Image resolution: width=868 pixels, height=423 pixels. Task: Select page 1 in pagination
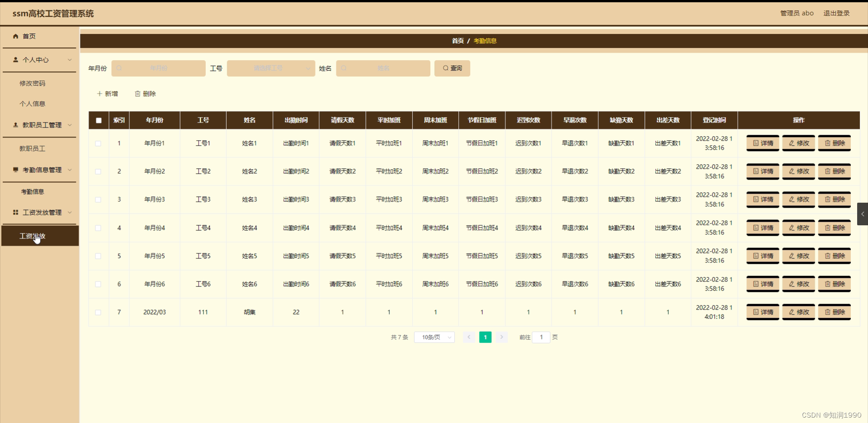tap(485, 337)
